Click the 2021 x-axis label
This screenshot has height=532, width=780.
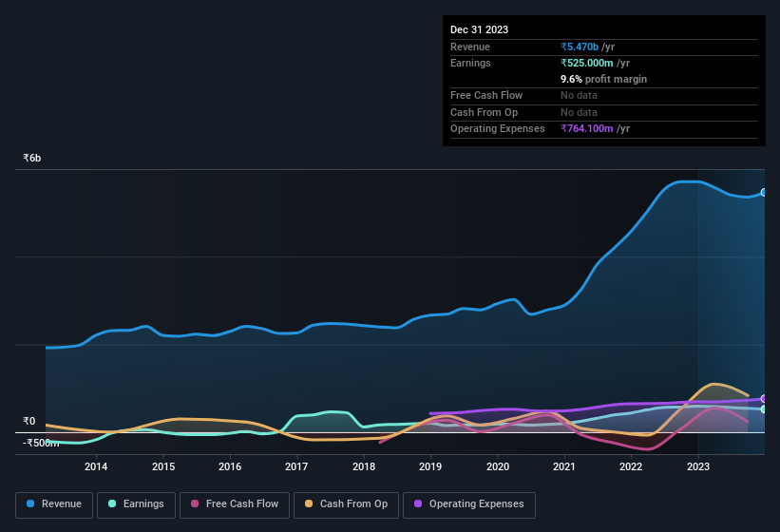(564, 466)
